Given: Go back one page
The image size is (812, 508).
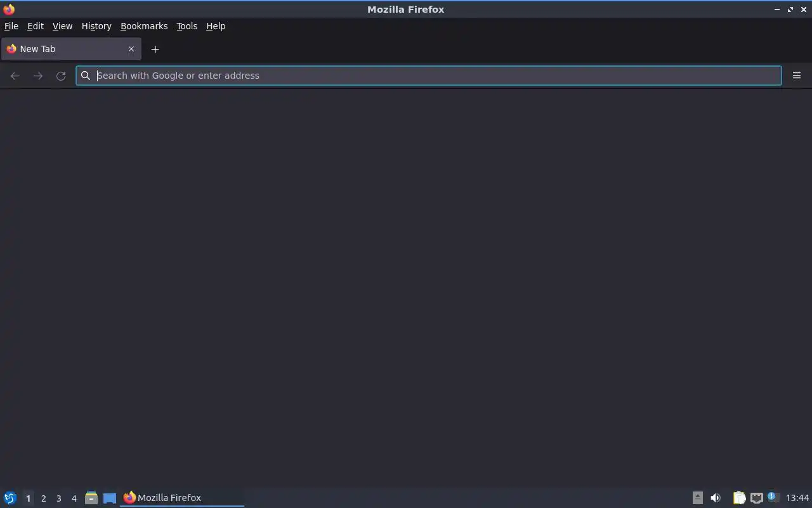Looking at the screenshot, I should (x=15, y=76).
